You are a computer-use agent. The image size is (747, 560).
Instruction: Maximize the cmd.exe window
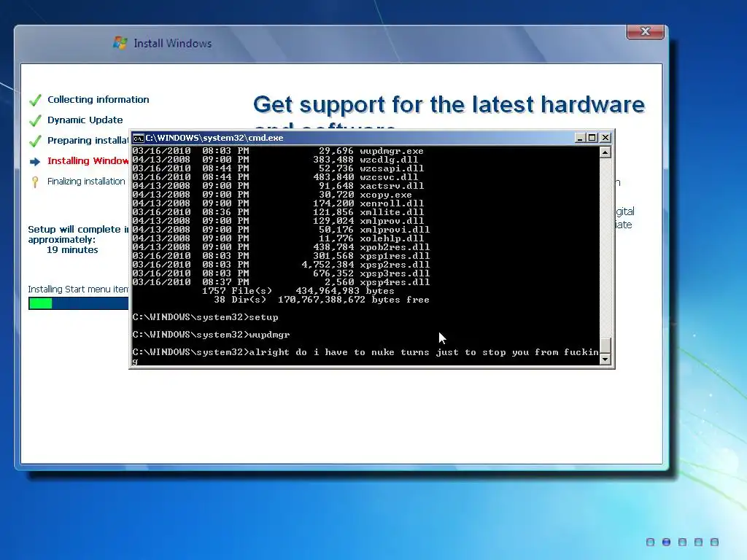(x=592, y=138)
